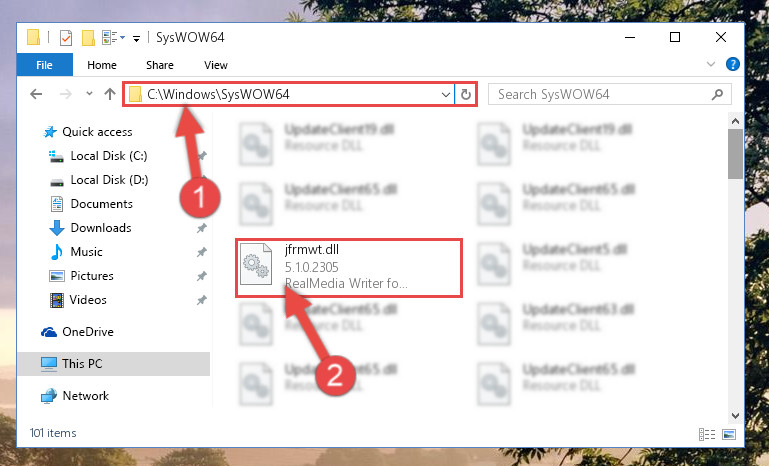Expand the ribbon with chevron
The width and height of the screenshot is (769, 466).
[711, 64]
